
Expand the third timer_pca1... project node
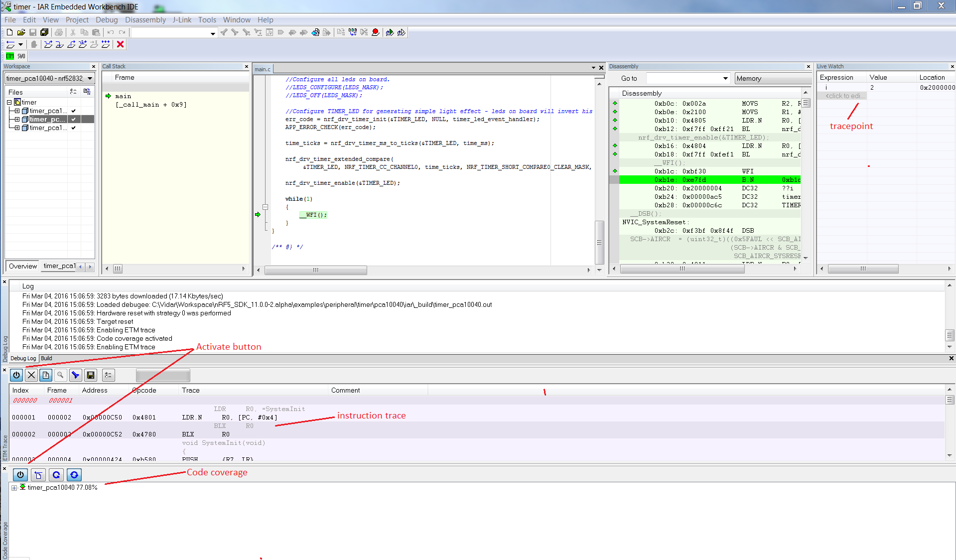point(17,128)
